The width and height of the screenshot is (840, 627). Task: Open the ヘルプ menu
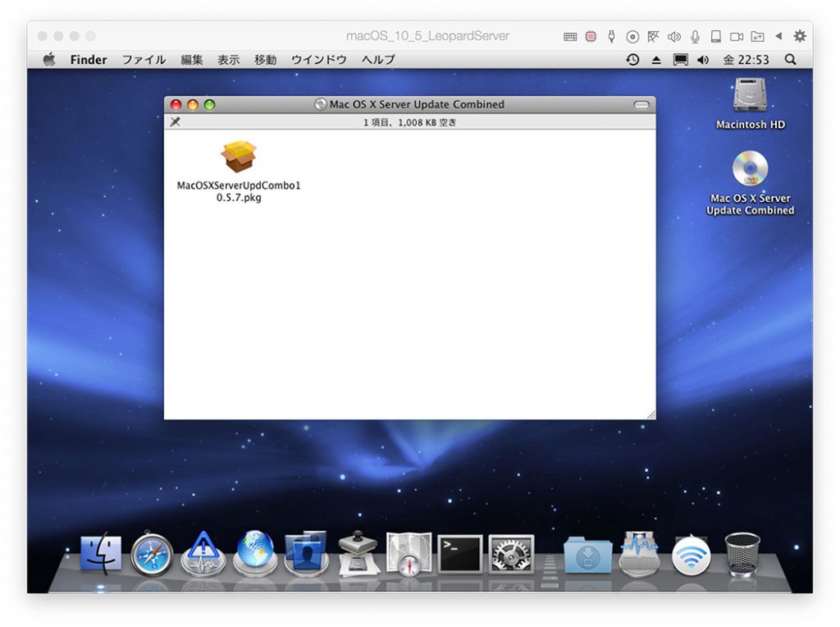378,59
